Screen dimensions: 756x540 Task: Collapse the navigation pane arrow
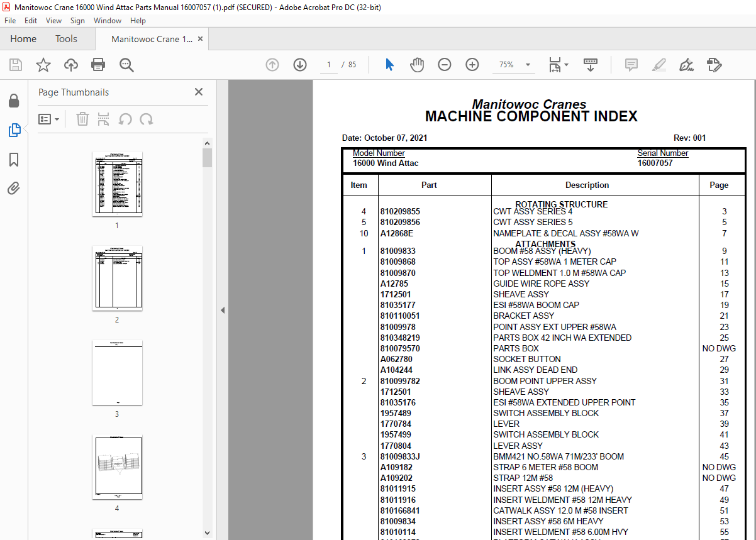click(222, 311)
